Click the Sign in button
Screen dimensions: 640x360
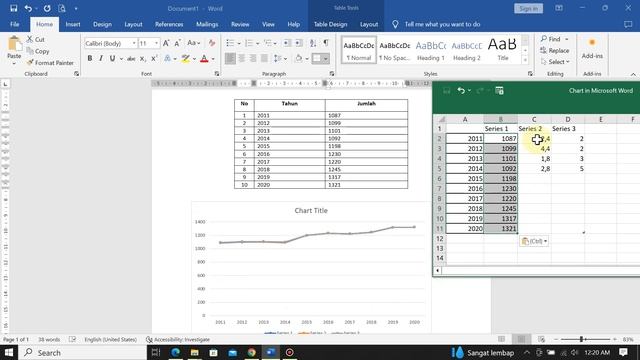pyautogui.click(x=528, y=8)
